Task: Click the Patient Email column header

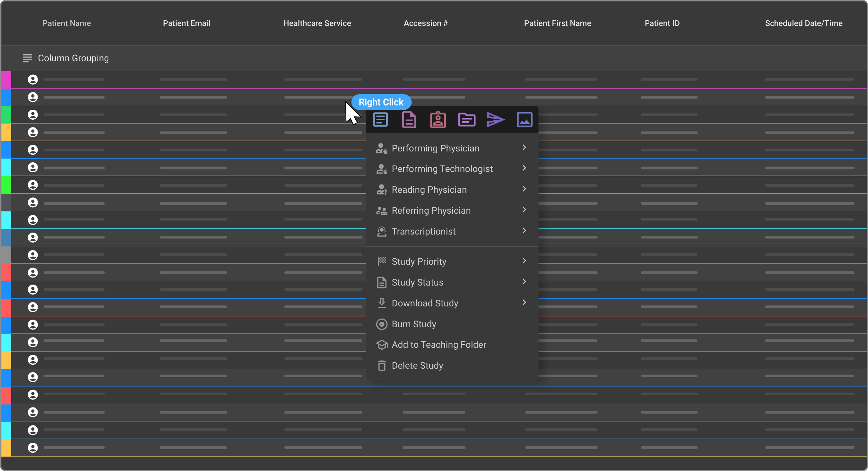Action: point(186,23)
